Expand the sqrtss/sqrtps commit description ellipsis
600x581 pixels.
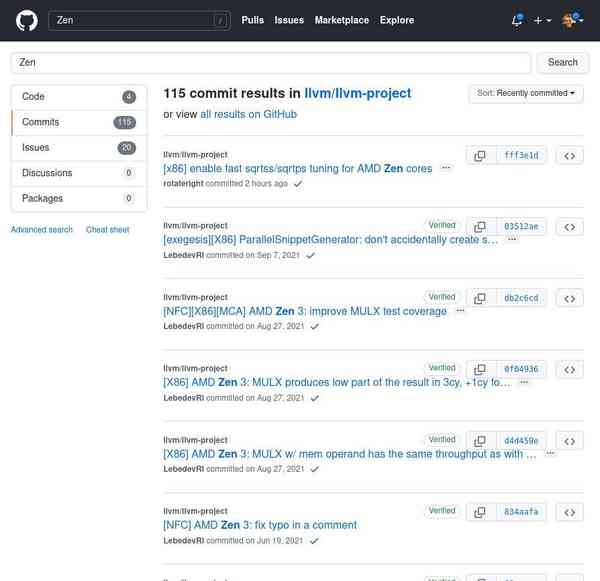coord(445,168)
